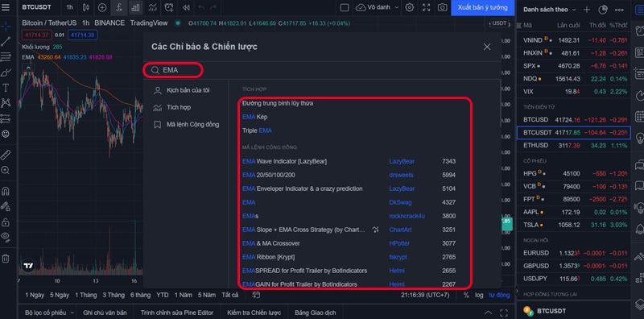Click the Xuất bản ý tưởng button
This screenshot has height=319, width=644.
[x=482, y=7]
